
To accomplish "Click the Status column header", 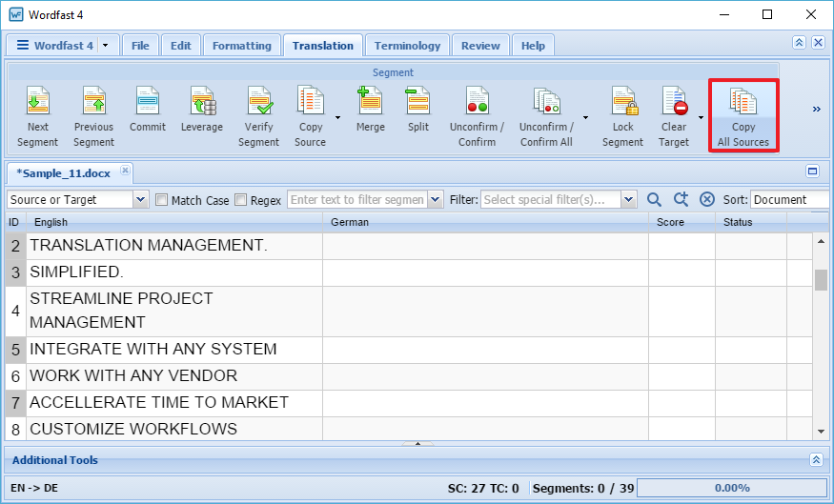I will coord(751,222).
